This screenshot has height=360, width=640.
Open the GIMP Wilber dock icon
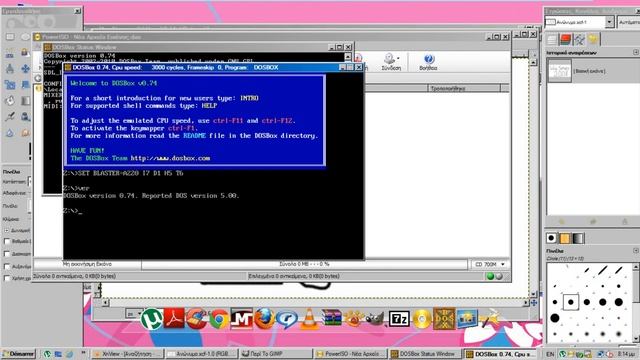376,319
